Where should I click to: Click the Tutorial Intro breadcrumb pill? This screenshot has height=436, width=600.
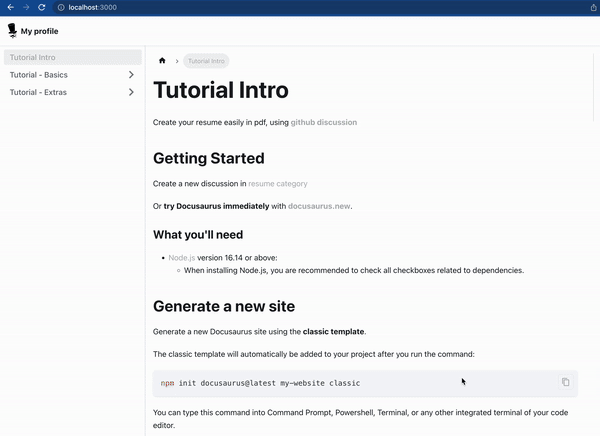[x=206, y=61]
